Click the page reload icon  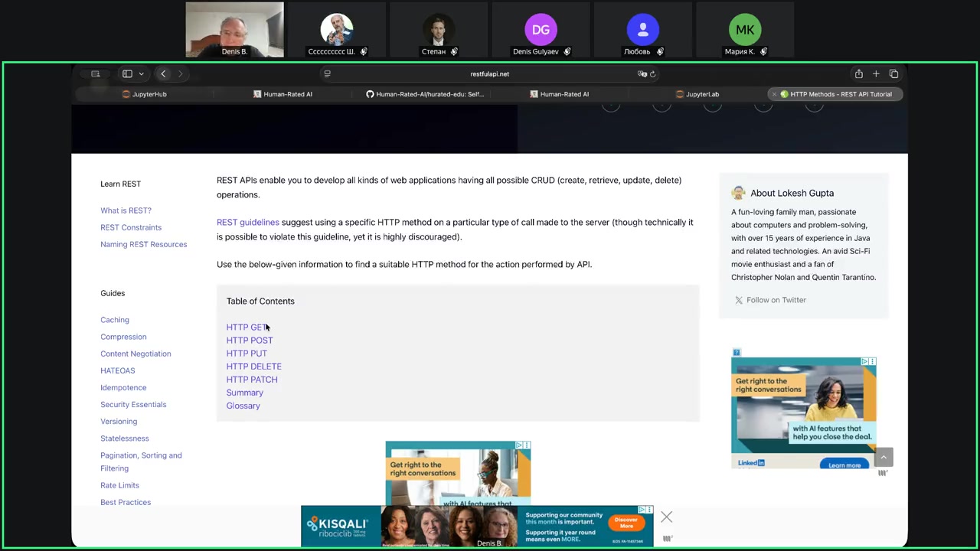click(x=652, y=74)
